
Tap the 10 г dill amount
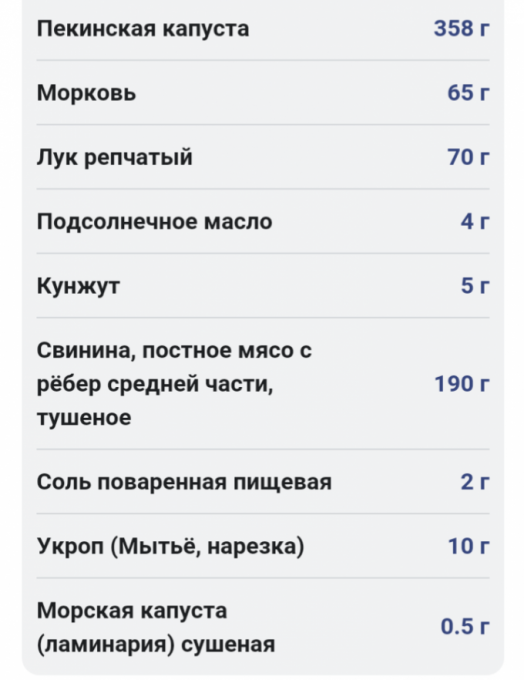click(468, 546)
